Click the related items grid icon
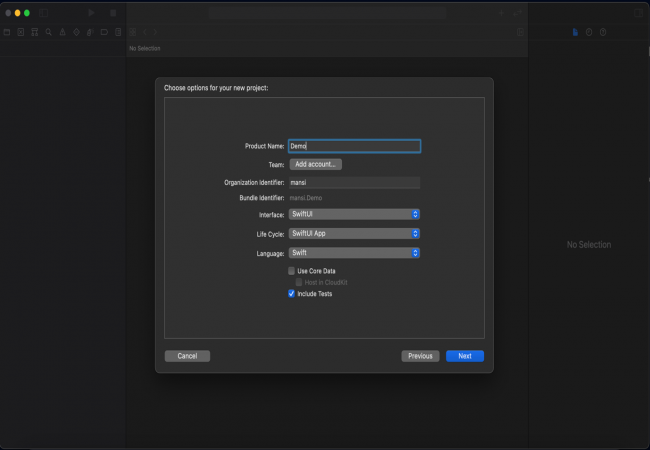This screenshot has height=450, width=650. 133,32
